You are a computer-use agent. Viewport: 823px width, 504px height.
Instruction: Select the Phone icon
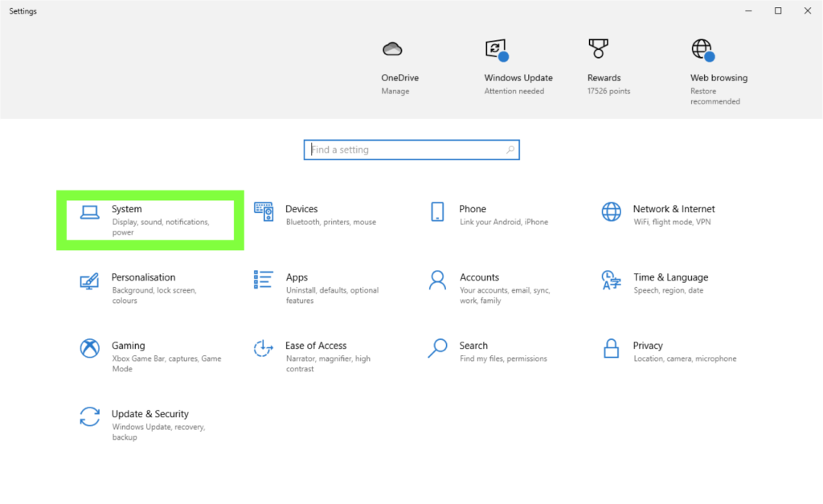pos(437,211)
